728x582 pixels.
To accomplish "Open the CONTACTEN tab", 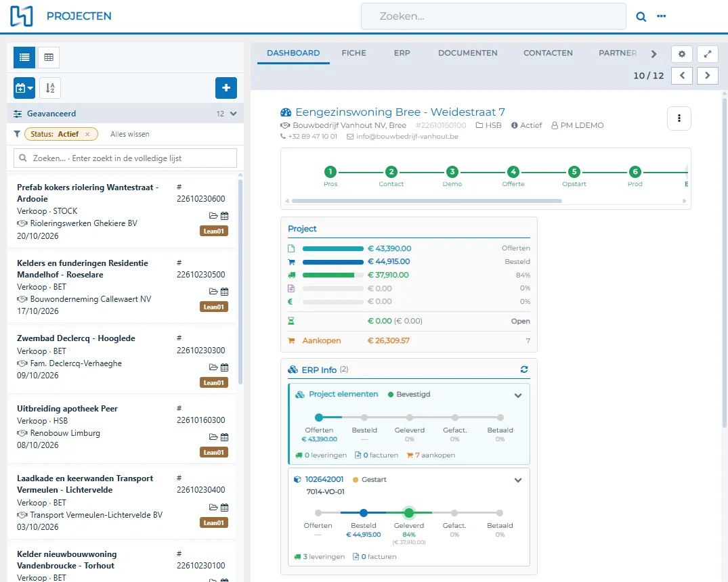I will click(x=548, y=53).
